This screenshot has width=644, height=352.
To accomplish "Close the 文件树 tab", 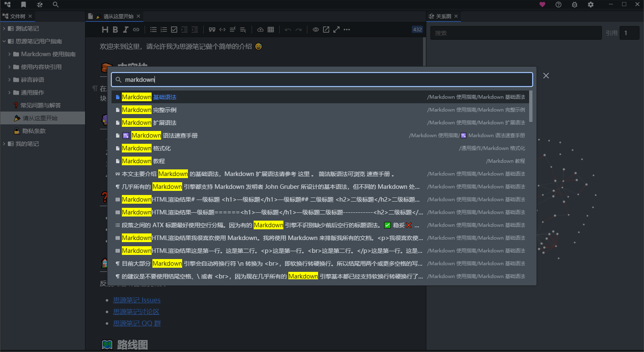I will (x=30, y=16).
